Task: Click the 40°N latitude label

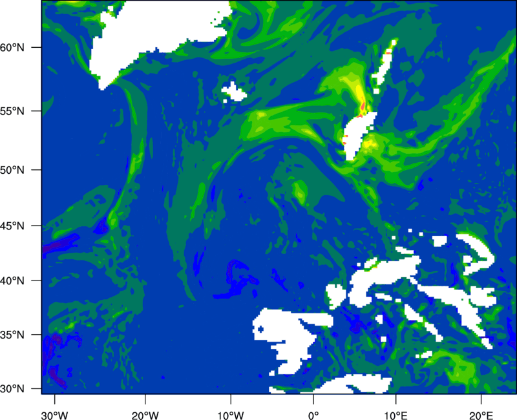Action: point(12,280)
